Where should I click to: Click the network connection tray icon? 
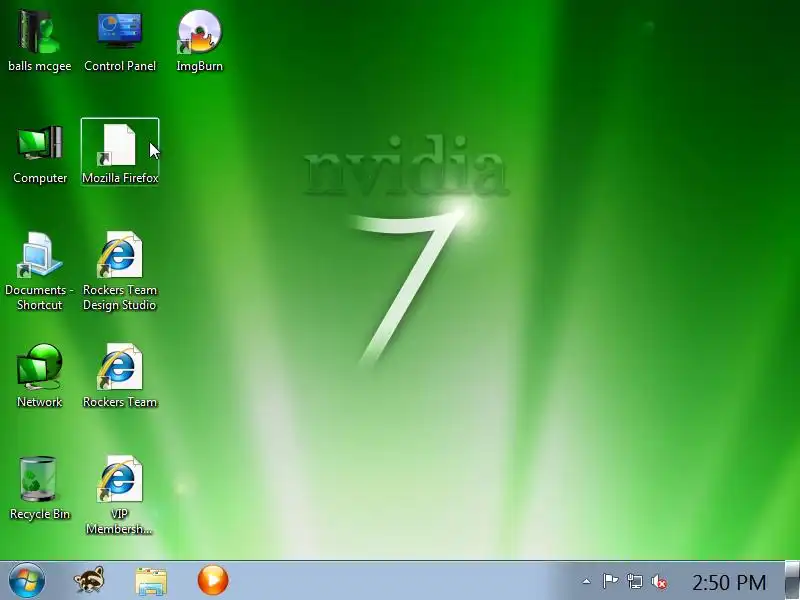[635, 581]
